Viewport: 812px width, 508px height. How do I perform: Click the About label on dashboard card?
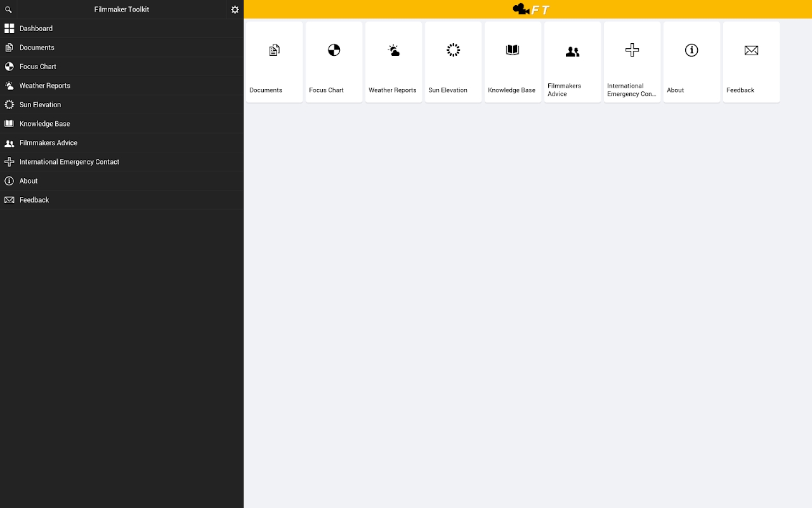(x=676, y=90)
